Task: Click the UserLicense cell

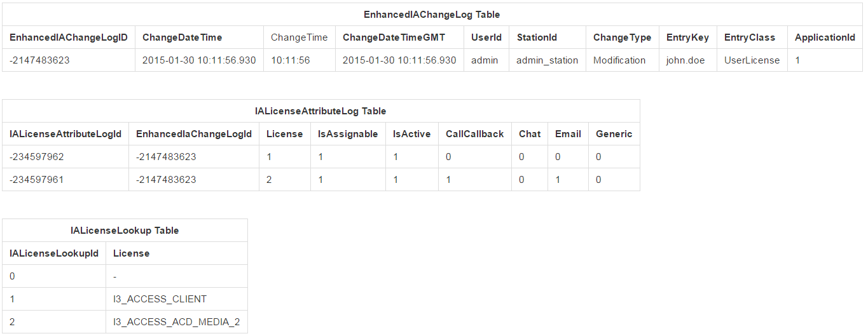Action: click(x=752, y=60)
